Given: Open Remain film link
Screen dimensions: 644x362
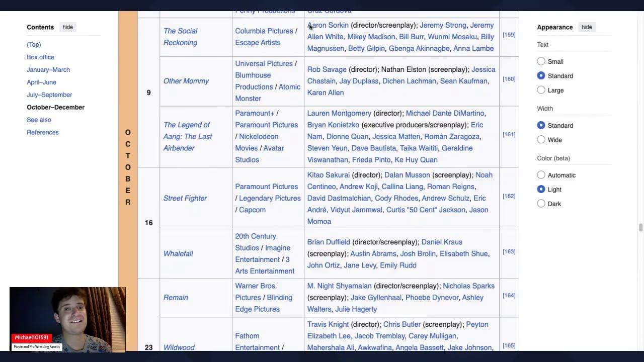Looking at the screenshot, I should coord(176,298).
